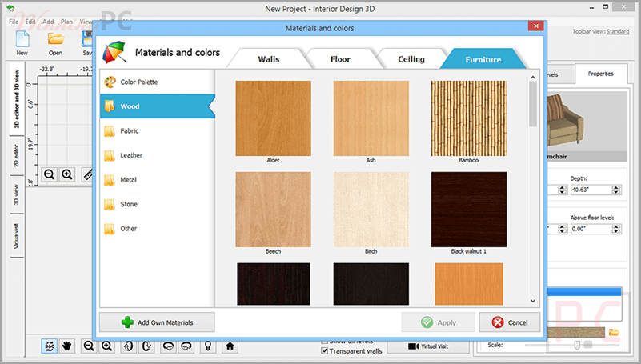The height and width of the screenshot is (364, 641).
Task: Choose the Ash wood texture
Action: point(371,118)
